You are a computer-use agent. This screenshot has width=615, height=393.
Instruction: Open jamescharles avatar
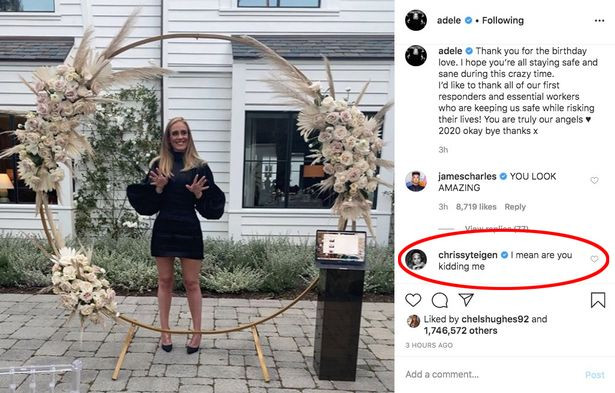click(416, 181)
